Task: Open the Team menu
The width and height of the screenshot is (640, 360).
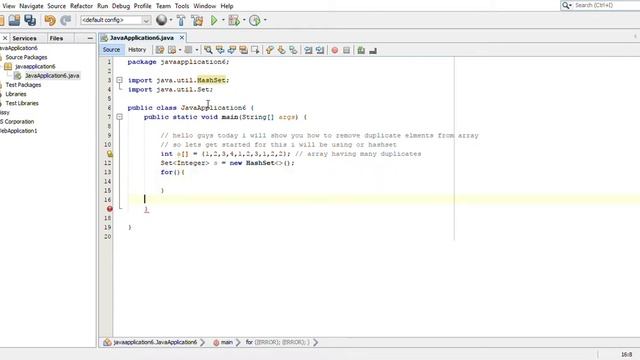Action: pos(163,6)
